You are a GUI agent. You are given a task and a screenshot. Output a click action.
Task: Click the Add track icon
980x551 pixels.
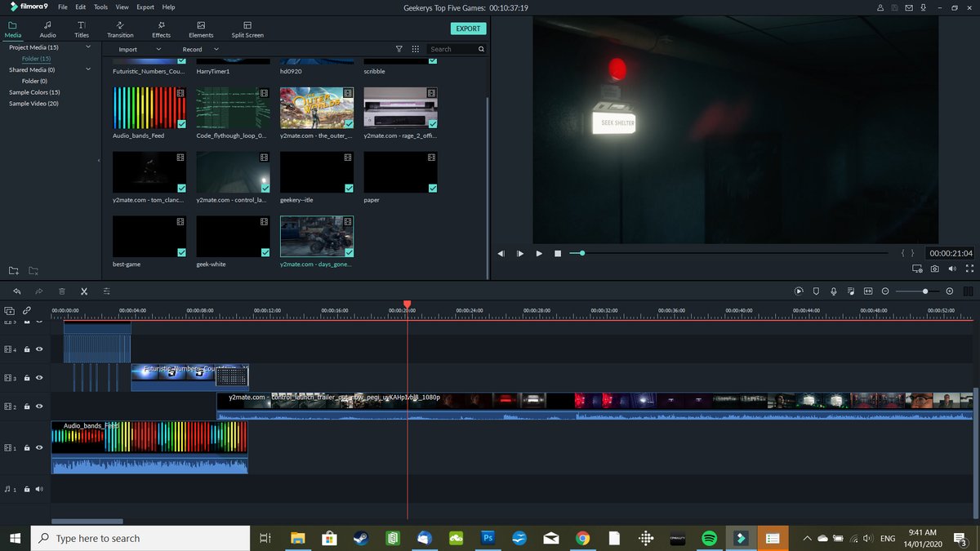(10, 311)
